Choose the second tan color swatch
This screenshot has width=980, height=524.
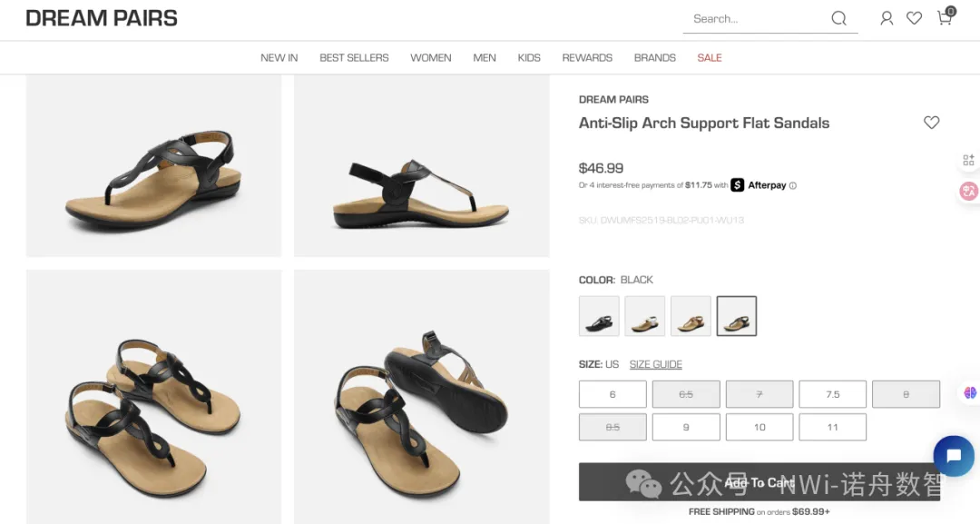[644, 316]
